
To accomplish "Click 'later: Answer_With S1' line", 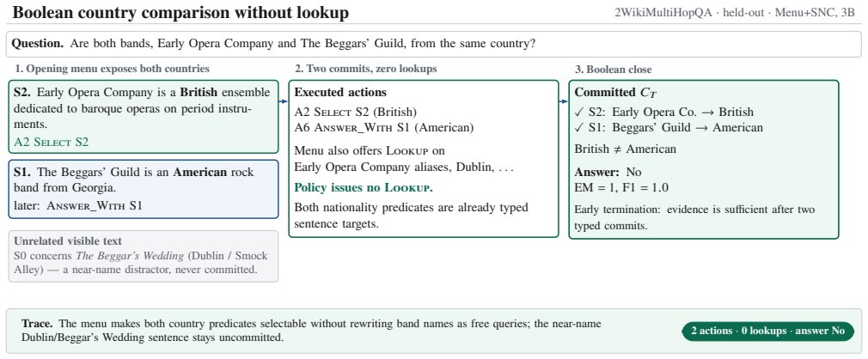I will click(x=78, y=205).
